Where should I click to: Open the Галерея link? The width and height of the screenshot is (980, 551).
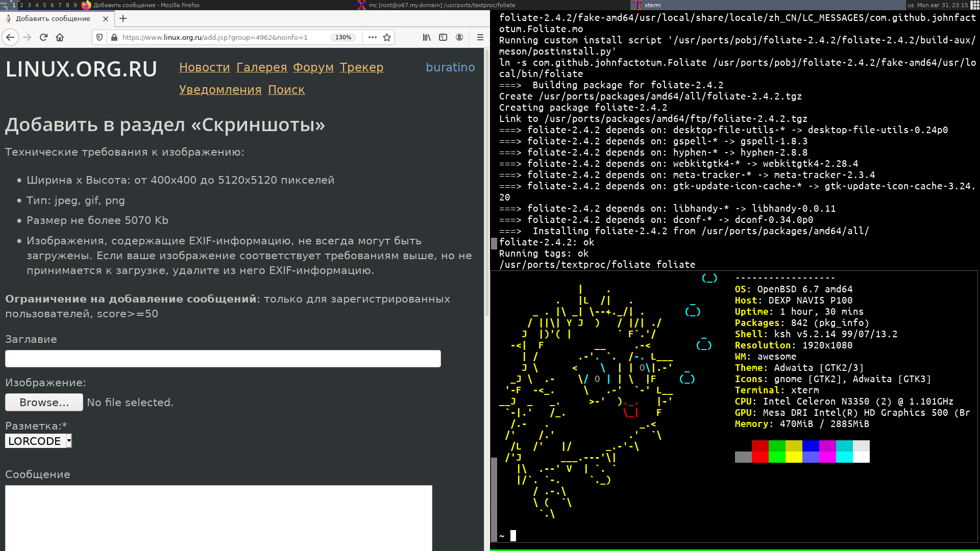coord(261,67)
